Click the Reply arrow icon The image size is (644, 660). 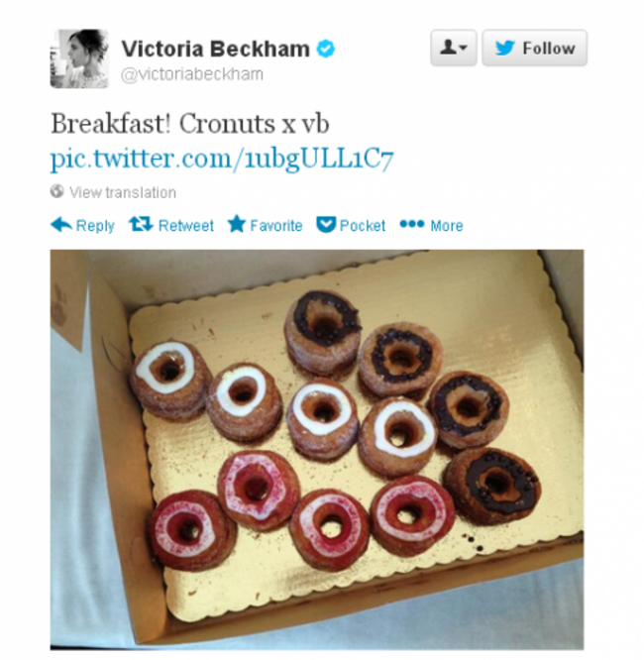coord(61,225)
